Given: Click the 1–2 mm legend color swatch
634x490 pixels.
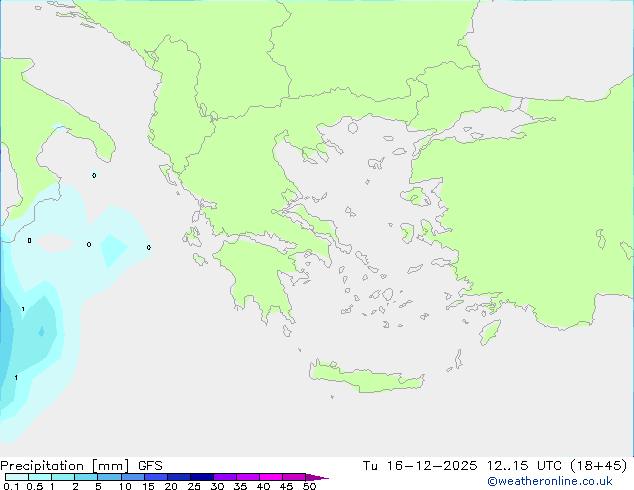Looking at the screenshot, I should pyautogui.click(x=63, y=477).
